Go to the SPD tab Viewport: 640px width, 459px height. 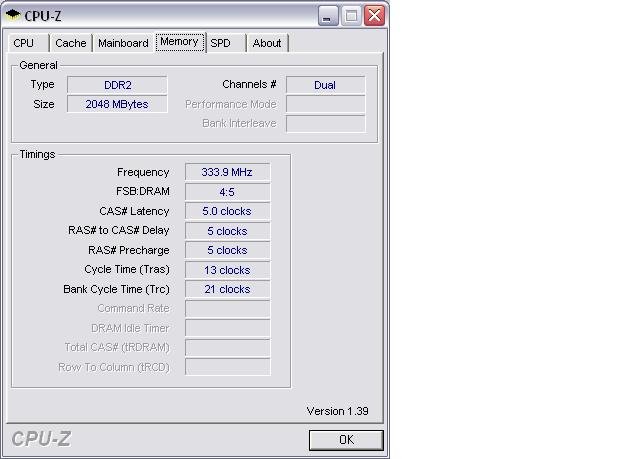pos(220,43)
